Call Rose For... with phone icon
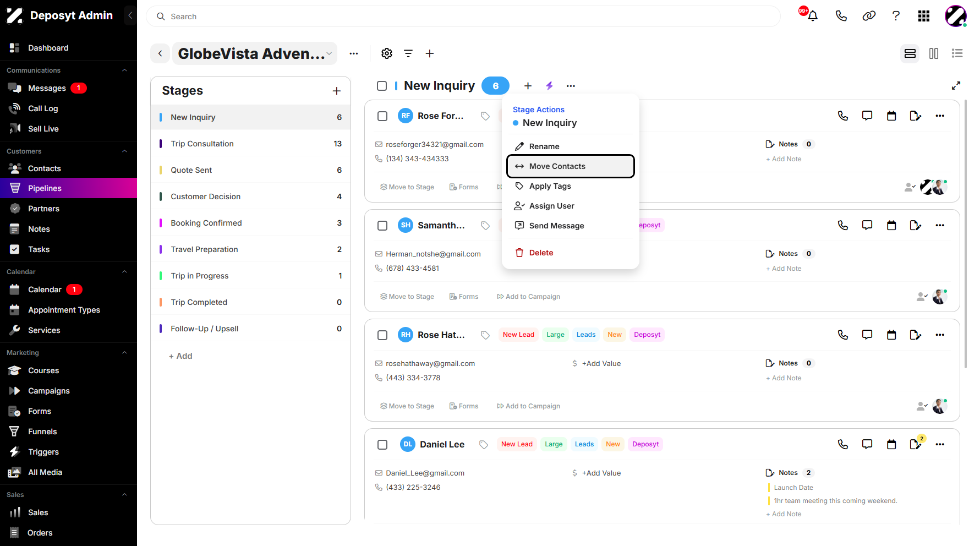 842,116
